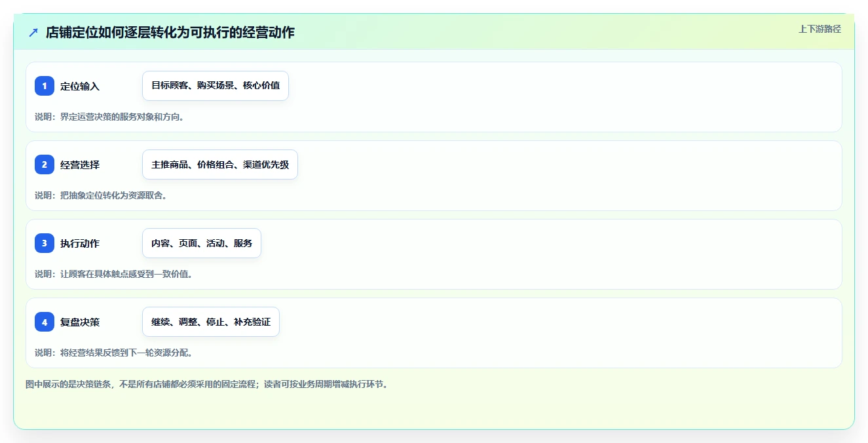Click the note 界定运营决策的服务对象和方向
This screenshot has width=868, height=443.
point(109,117)
